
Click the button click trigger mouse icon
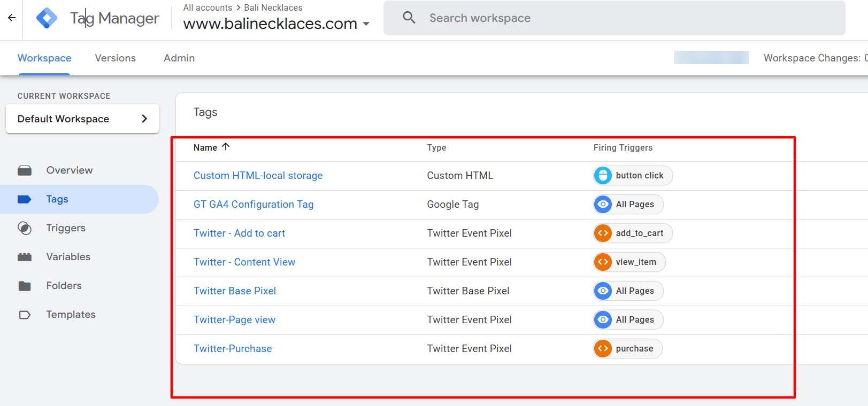(x=603, y=175)
